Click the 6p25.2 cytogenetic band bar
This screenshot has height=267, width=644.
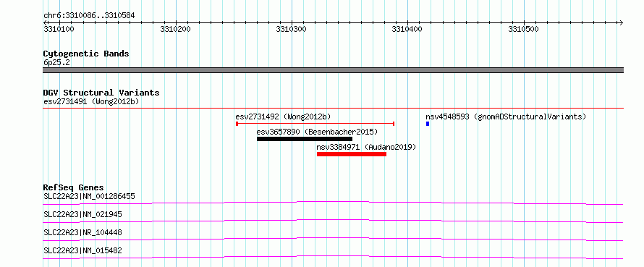[x=333, y=70]
